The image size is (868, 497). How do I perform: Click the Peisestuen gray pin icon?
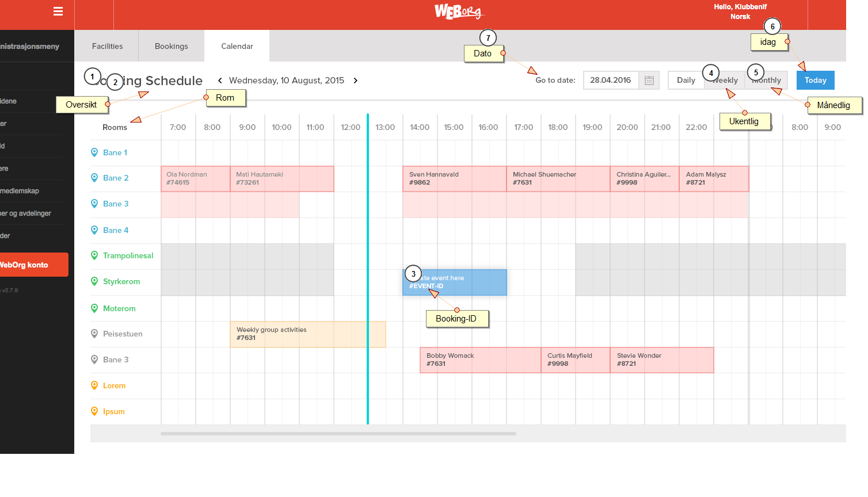[x=94, y=334]
